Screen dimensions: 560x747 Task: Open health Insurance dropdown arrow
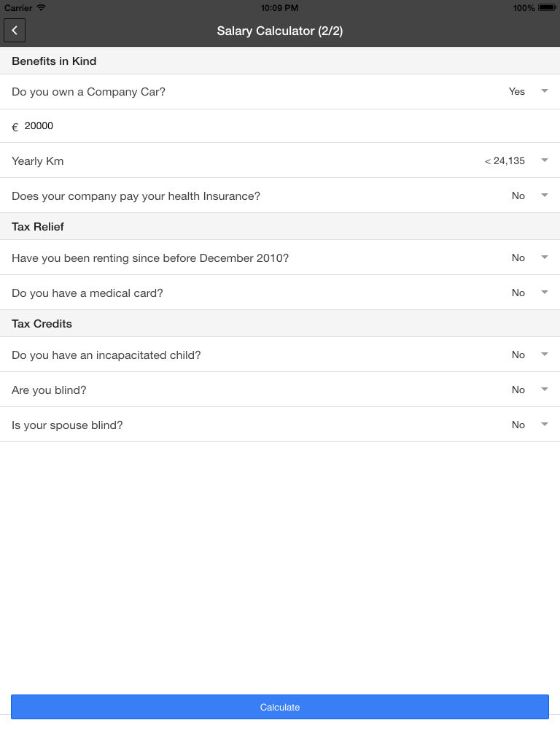[544, 196]
